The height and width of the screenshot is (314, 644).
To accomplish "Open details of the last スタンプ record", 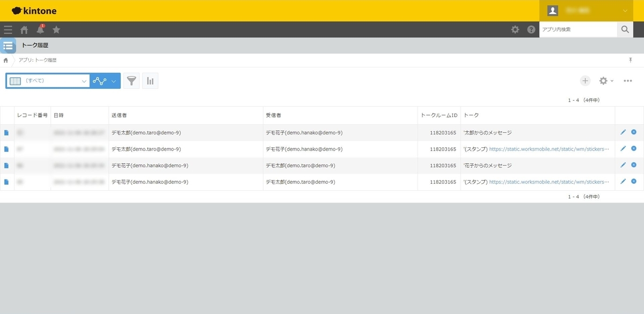I will tap(6, 182).
